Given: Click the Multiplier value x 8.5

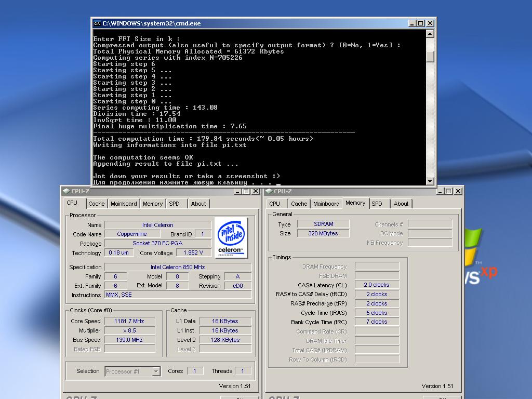Looking at the screenshot, I should tap(129, 330).
